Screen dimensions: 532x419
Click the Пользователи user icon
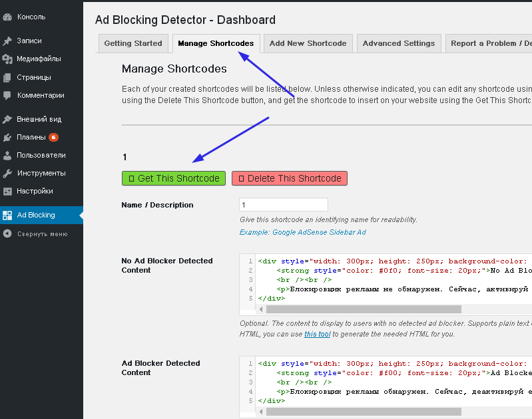7,156
